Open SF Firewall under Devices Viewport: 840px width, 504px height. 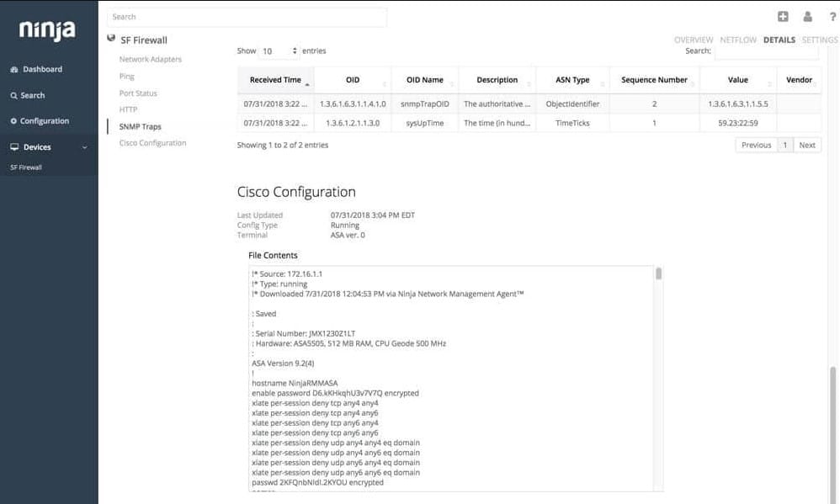coord(26,167)
